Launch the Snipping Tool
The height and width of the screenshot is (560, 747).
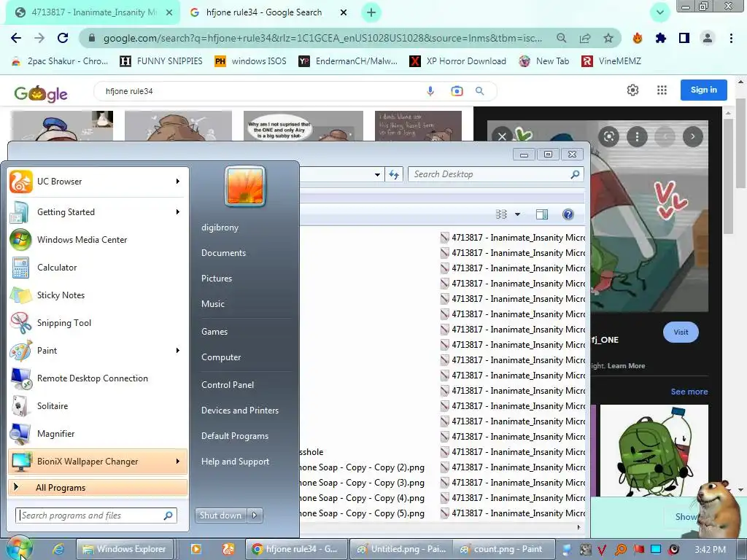coord(98,322)
